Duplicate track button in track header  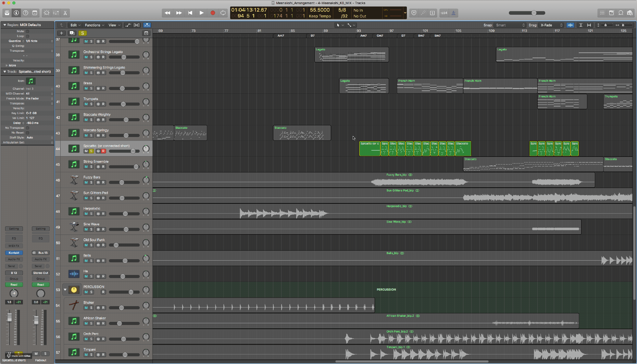point(72,33)
